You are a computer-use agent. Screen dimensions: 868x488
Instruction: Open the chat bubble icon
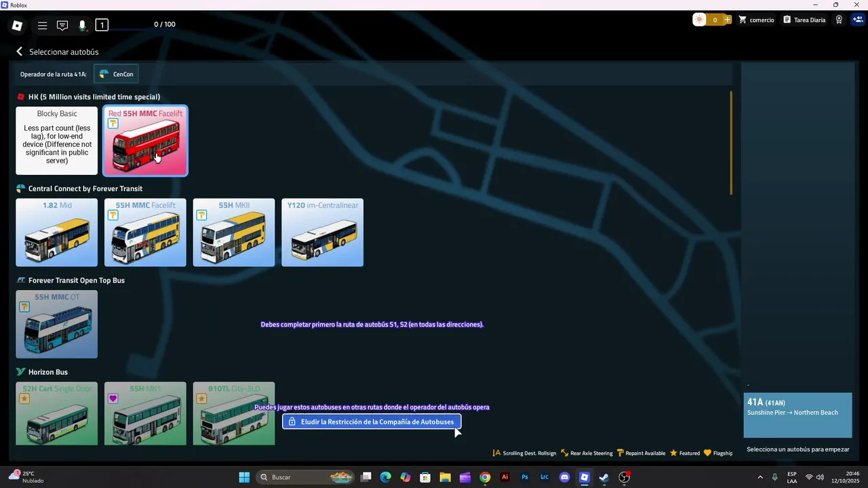coord(62,26)
